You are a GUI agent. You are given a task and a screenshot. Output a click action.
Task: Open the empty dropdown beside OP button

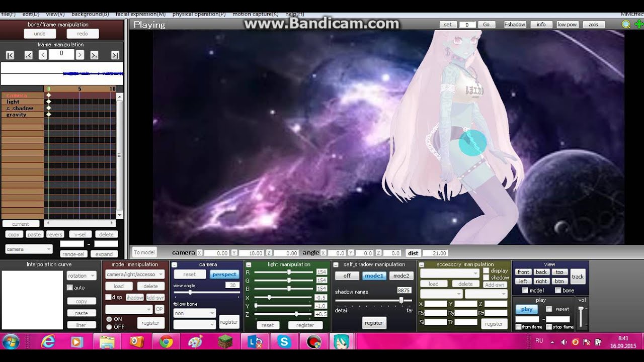pos(129,309)
